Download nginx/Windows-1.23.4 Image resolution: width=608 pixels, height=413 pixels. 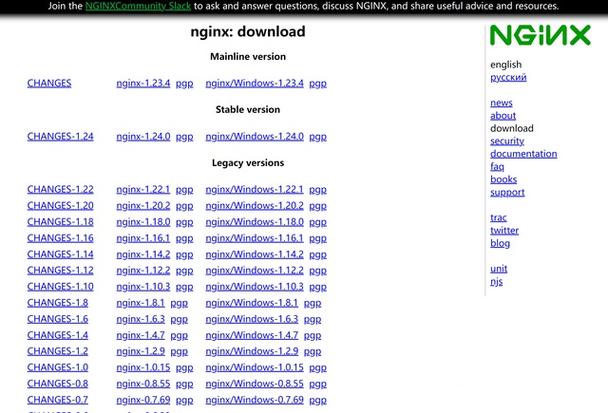(x=254, y=83)
